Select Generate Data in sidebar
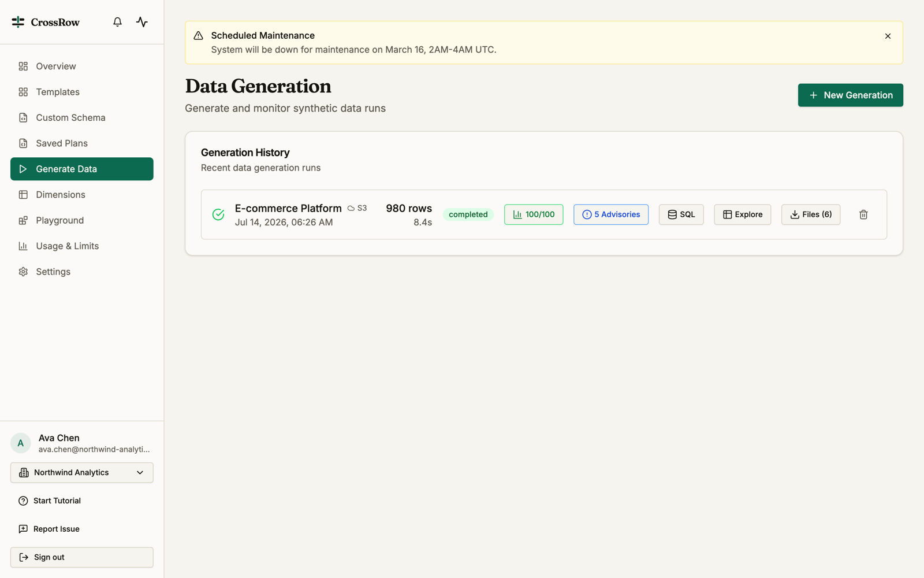 pos(82,169)
